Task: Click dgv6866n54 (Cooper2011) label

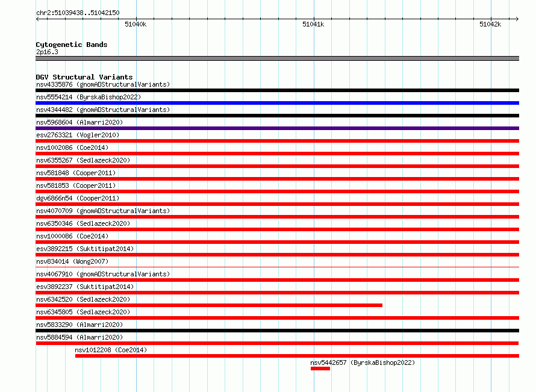Action: coord(78,198)
